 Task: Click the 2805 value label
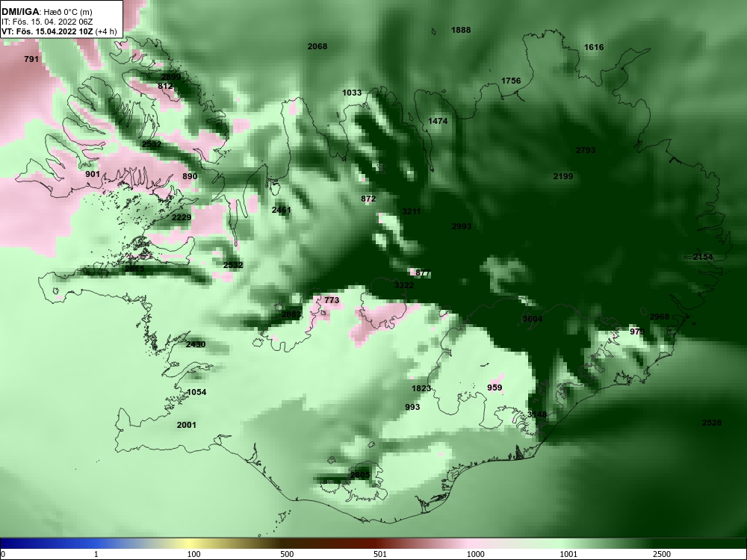tap(360, 475)
